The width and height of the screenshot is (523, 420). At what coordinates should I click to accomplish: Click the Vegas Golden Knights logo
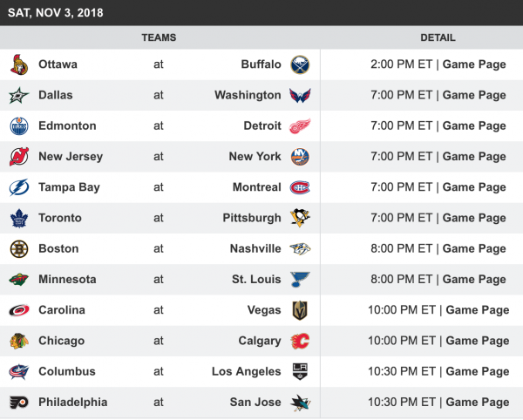(x=300, y=310)
